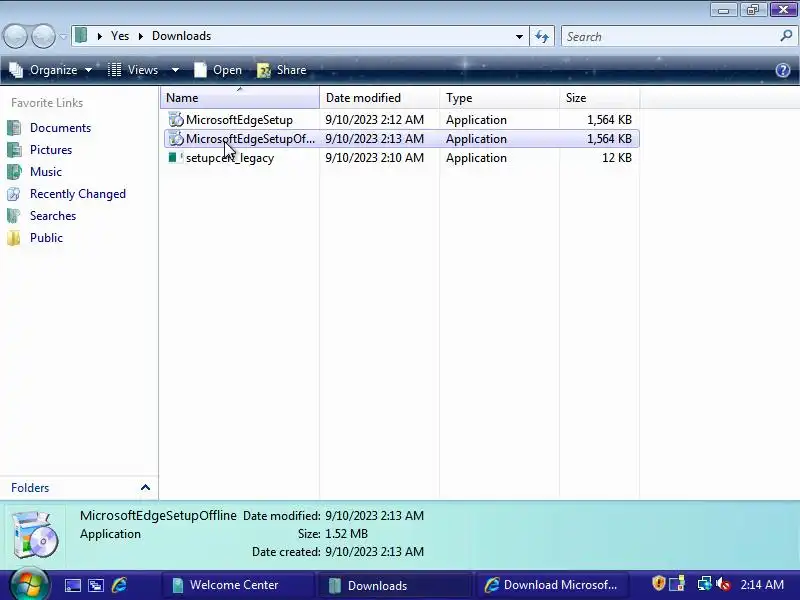Click Show Desktop in Quick Launch
Viewport: 800px width, 600px height.
72,585
